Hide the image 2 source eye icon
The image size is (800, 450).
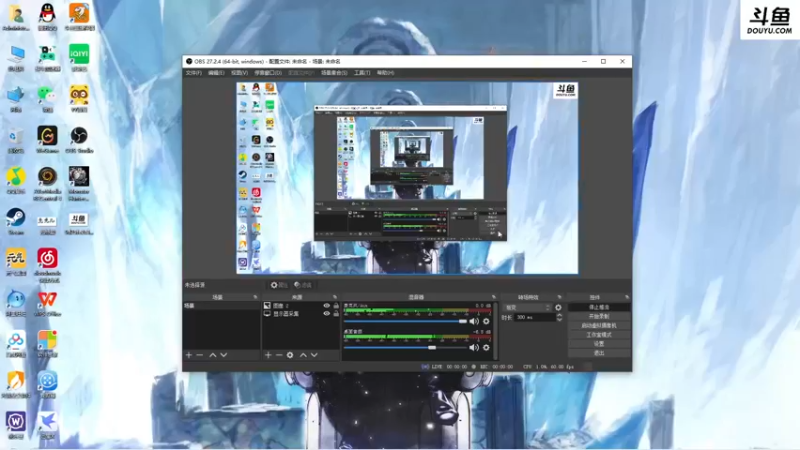click(327, 306)
